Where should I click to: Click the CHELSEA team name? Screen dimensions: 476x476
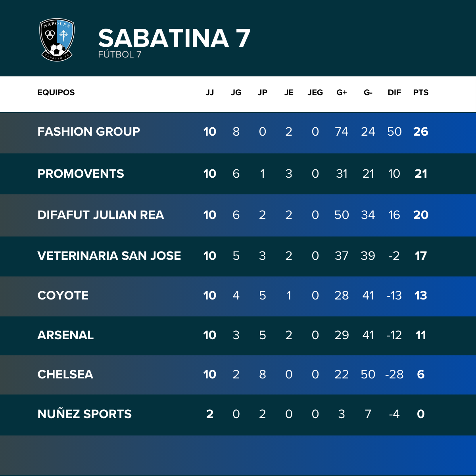tap(65, 374)
